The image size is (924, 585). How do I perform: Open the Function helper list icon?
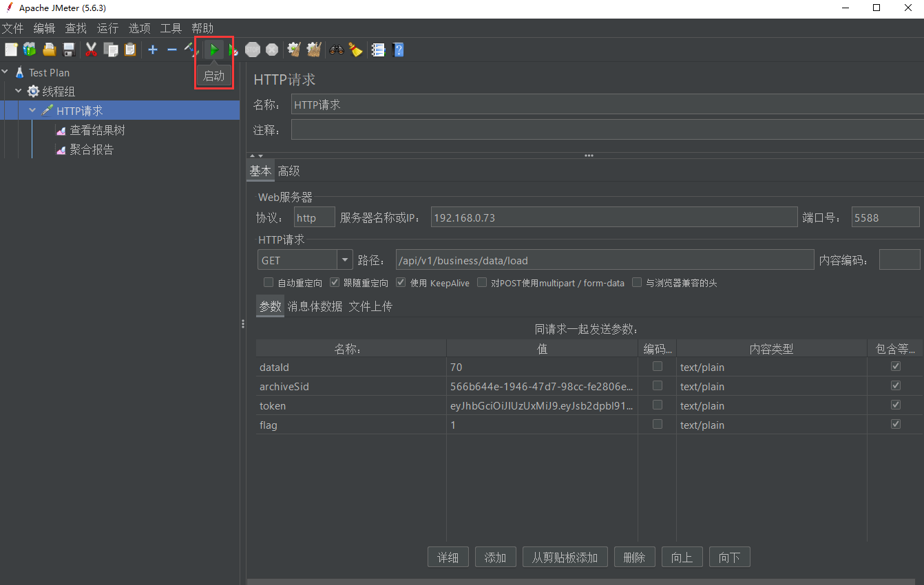coord(378,50)
